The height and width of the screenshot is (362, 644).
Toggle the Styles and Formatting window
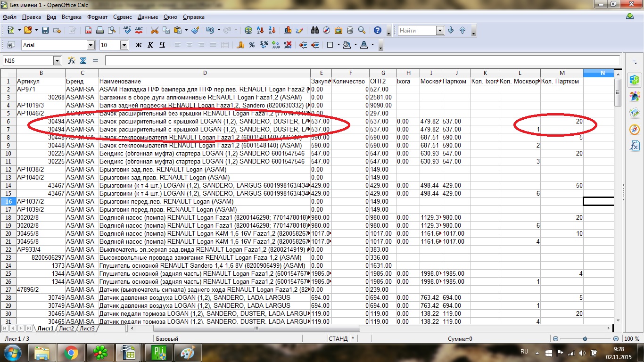11,45
